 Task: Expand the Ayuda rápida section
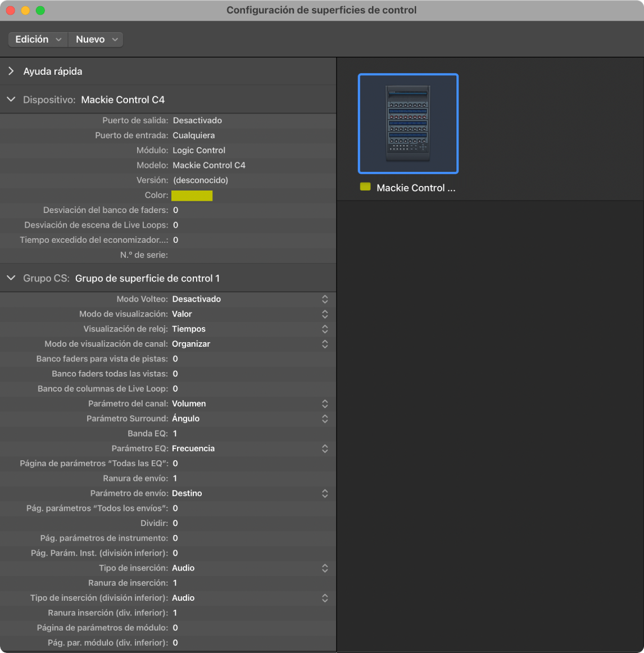11,71
